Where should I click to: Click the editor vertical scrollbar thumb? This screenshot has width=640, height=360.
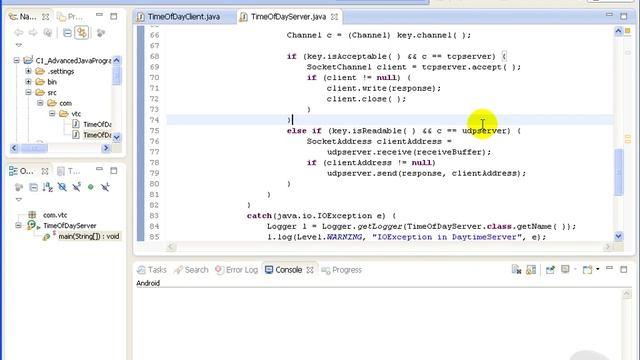point(618,172)
